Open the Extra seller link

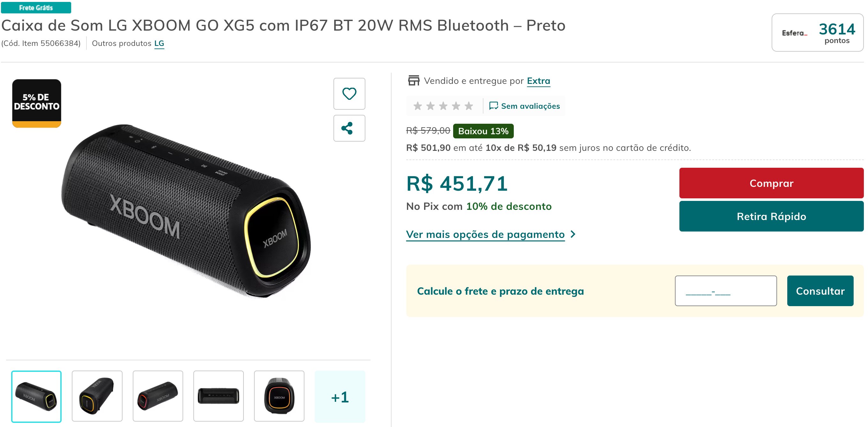click(x=538, y=81)
